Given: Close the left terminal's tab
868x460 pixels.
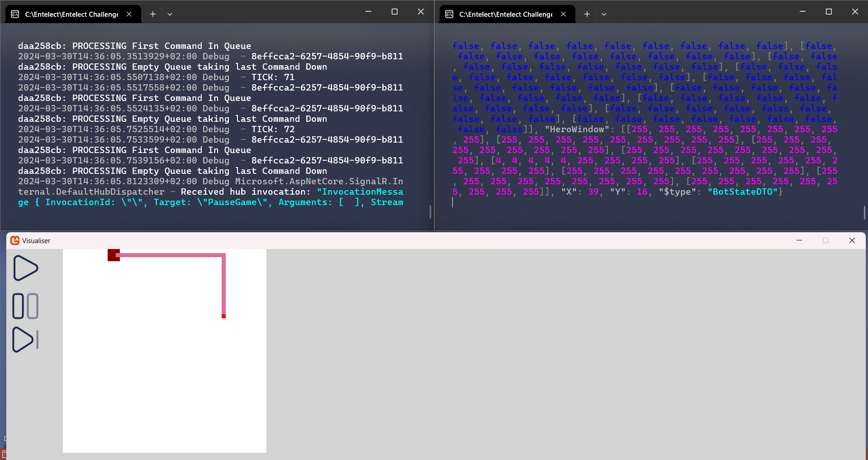Looking at the screenshot, I should coord(129,14).
